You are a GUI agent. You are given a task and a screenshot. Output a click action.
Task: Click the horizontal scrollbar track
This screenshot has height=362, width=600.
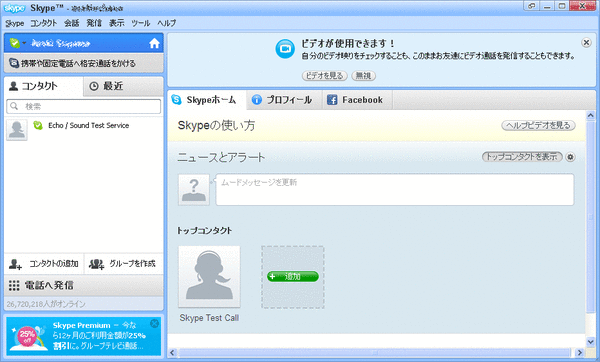tap(375, 352)
